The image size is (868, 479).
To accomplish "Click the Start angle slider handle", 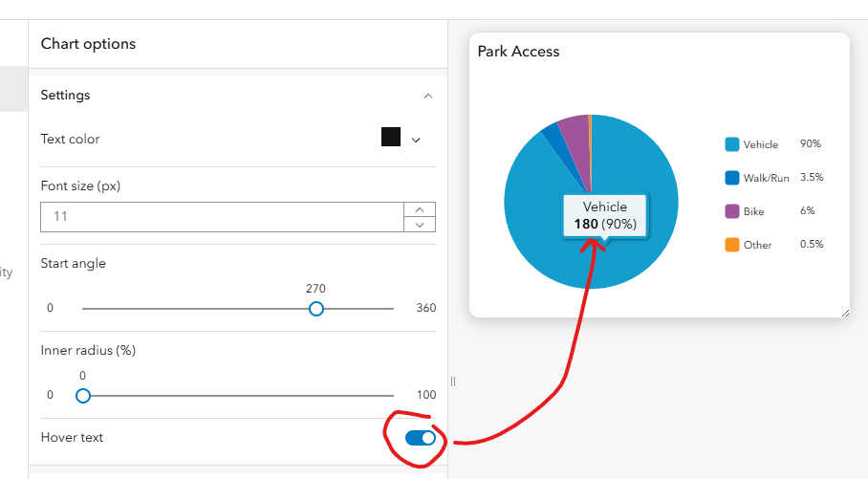I will pyautogui.click(x=316, y=309).
